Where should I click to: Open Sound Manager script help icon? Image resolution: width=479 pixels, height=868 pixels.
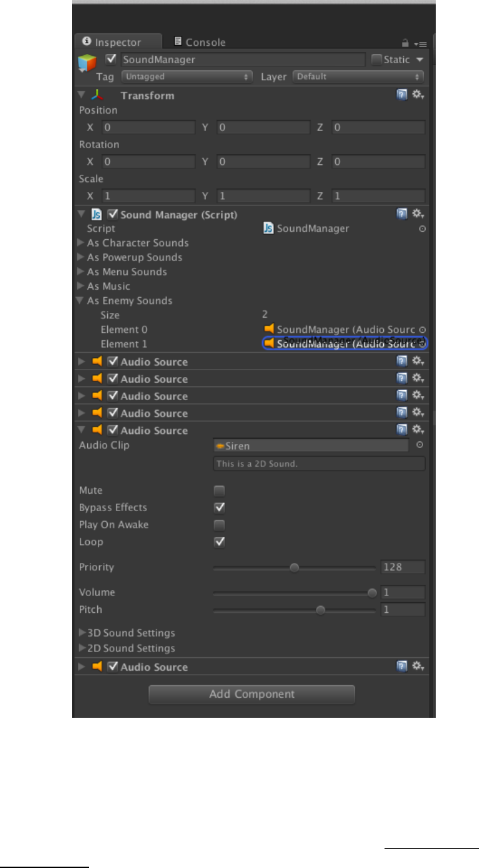point(402,213)
